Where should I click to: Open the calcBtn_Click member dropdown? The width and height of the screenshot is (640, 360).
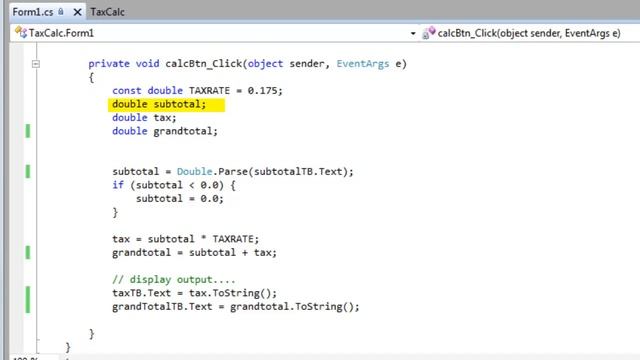530,33
